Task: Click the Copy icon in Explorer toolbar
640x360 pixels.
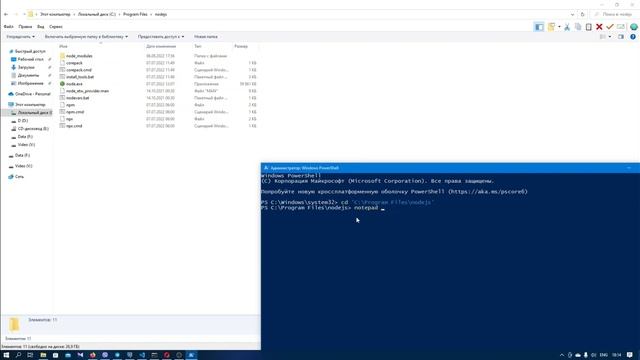Action: tap(578, 27)
